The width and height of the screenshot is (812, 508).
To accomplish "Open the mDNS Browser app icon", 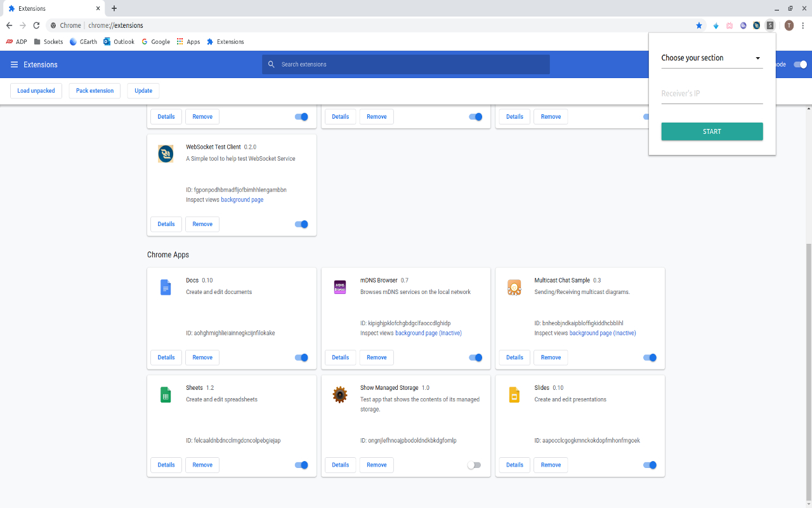I will click(x=339, y=287).
